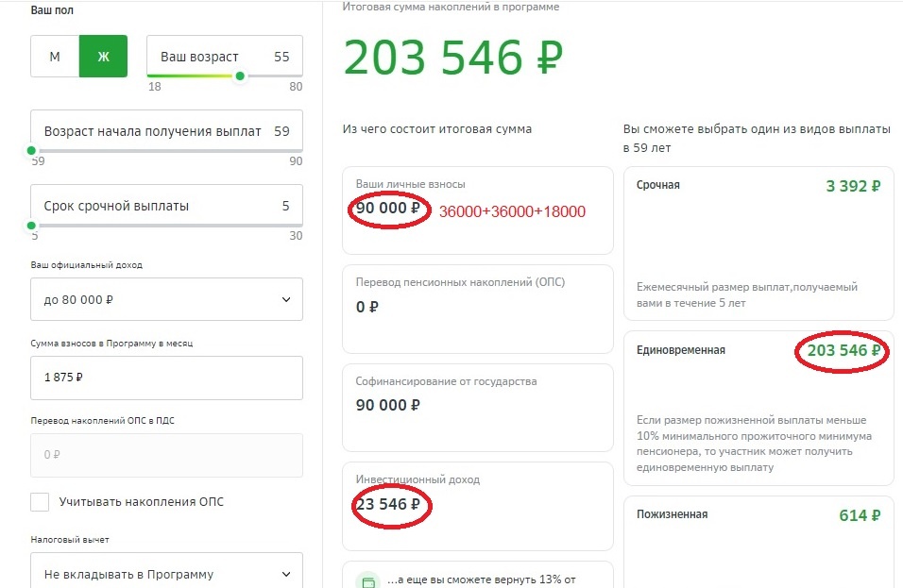Click the Ваш возраст slider handle
Screen dimensions: 903x588
[240, 76]
